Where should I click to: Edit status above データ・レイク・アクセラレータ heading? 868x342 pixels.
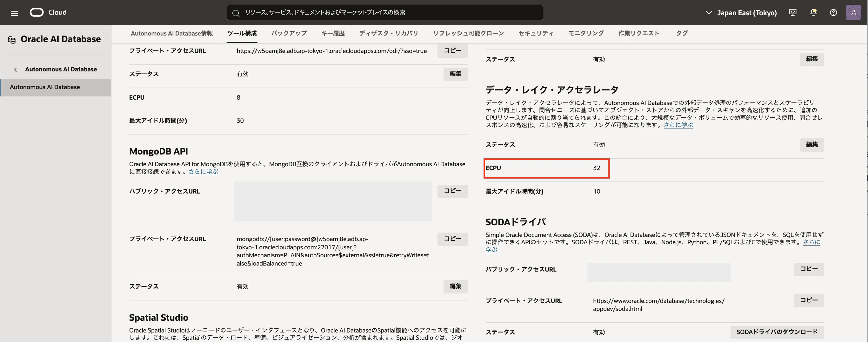pyautogui.click(x=812, y=59)
